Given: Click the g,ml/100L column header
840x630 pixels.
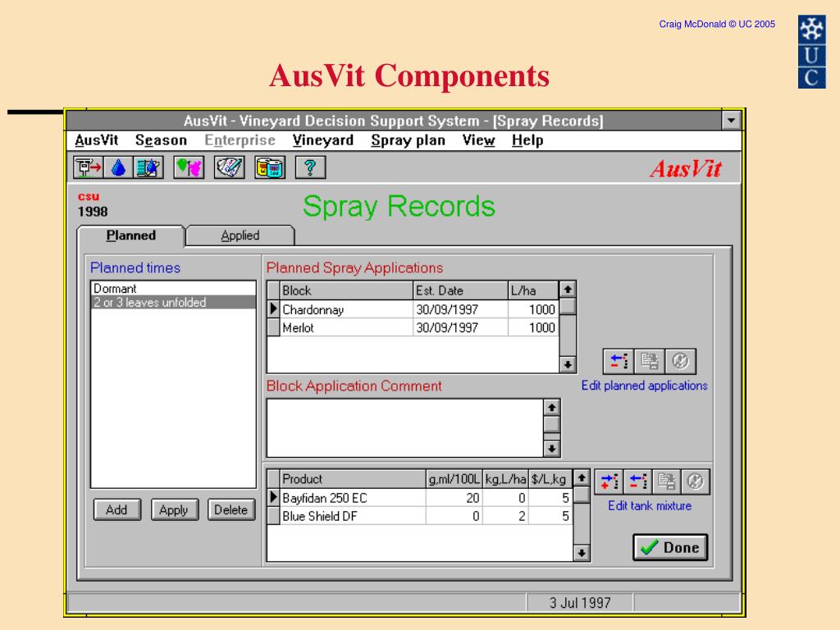Looking at the screenshot, I should click(454, 479).
